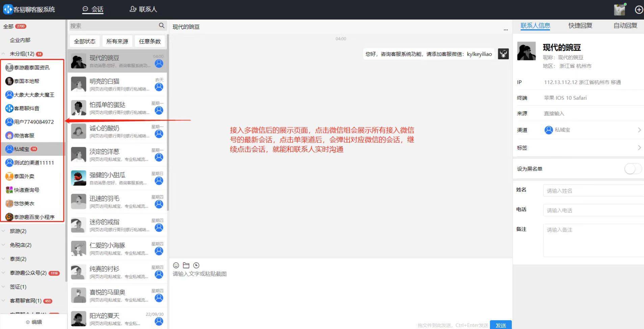Click the 客易聊客服系统 logo icon

pyautogui.click(x=7, y=9)
